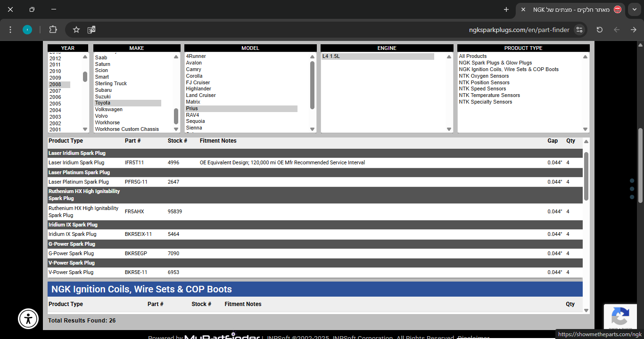Open the browser three-dot menu

click(10, 30)
